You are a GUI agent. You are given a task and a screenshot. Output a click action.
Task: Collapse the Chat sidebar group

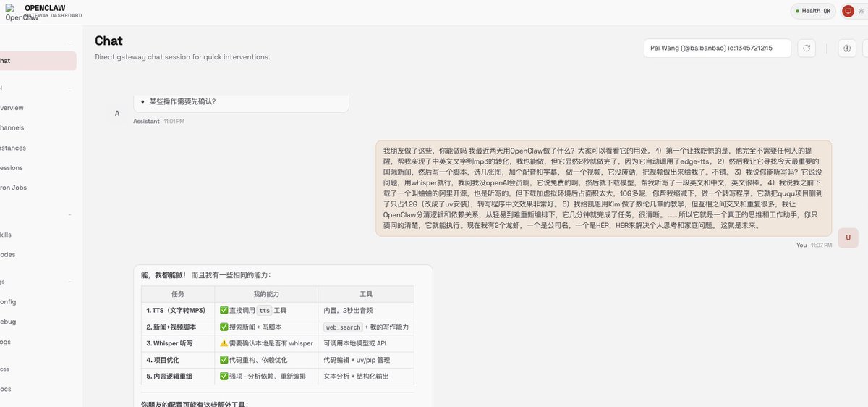tap(69, 41)
